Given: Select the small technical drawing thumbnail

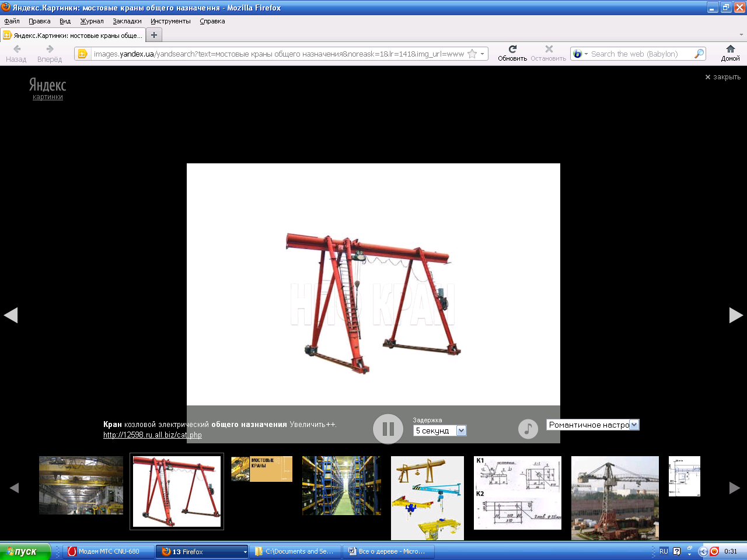Looking at the screenshot, I should pyautogui.click(x=684, y=477).
